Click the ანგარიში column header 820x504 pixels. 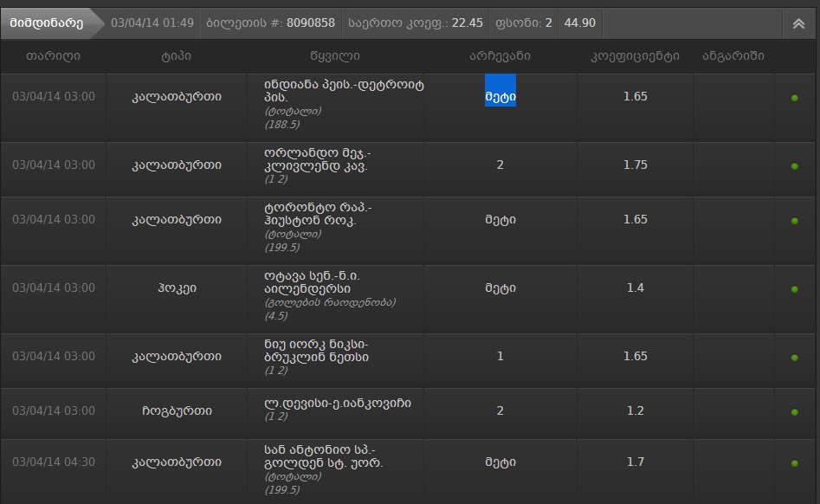pos(733,56)
